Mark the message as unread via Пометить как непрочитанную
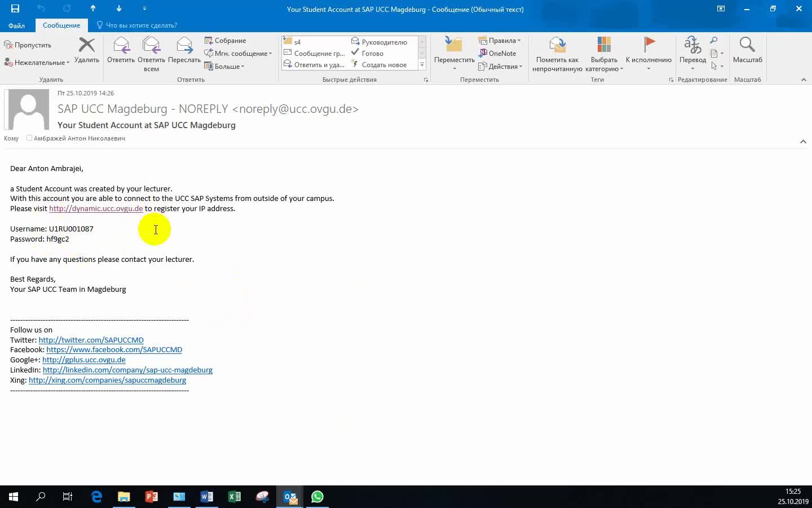 (x=557, y=54)
